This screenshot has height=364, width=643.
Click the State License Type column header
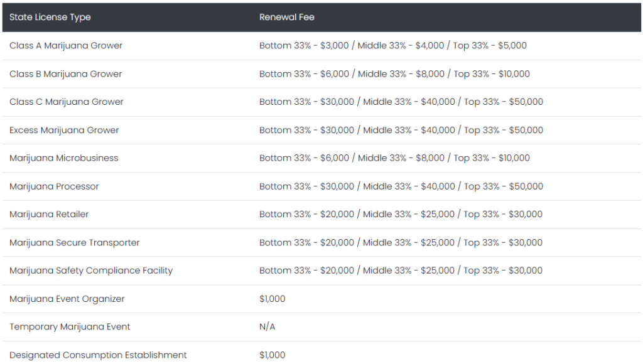point(50,18)
